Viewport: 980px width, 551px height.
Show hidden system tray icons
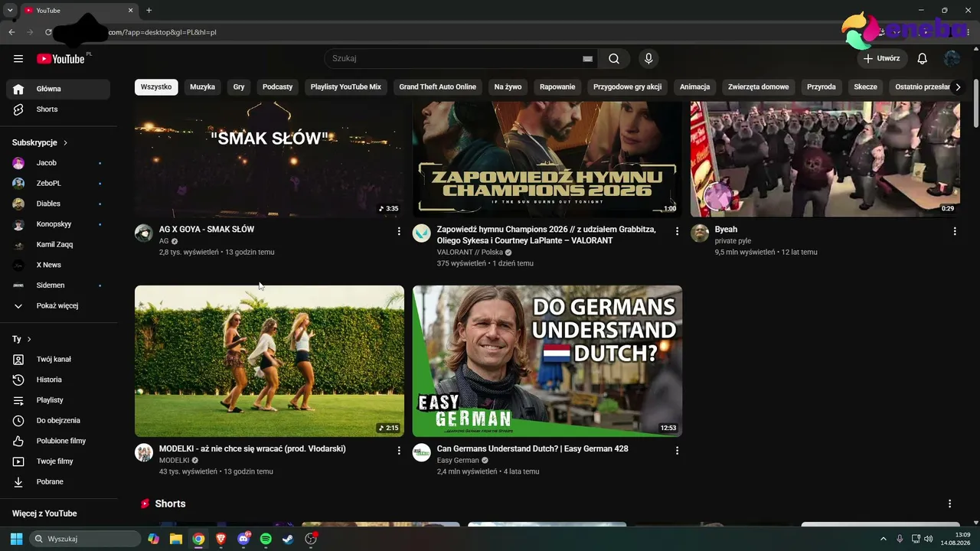click(883, 539)
